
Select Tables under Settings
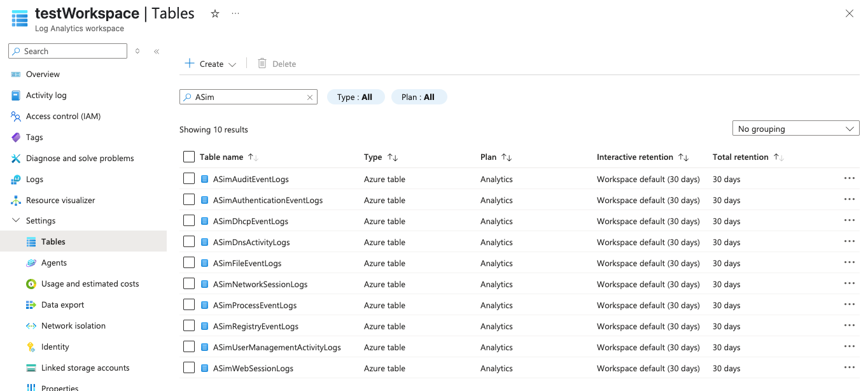coord(83,241)
